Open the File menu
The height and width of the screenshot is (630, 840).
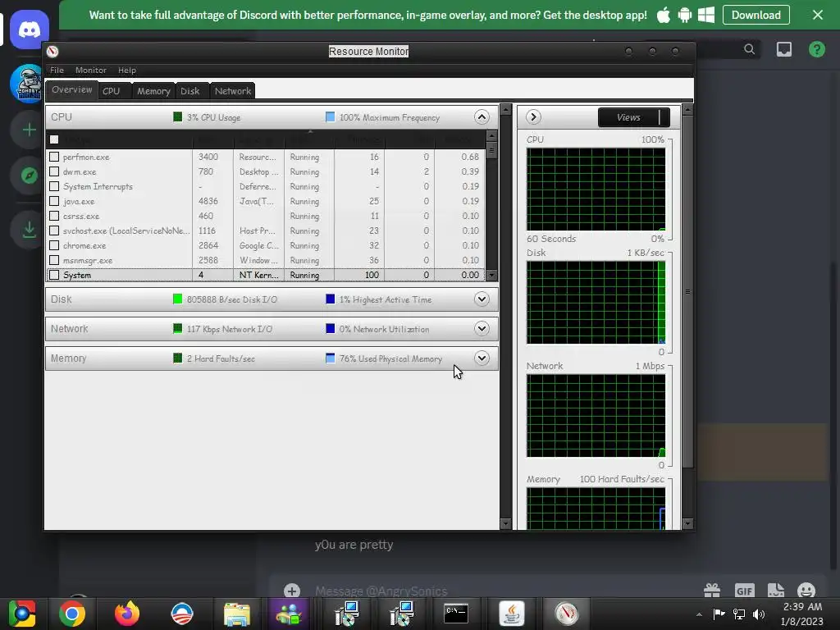coord(57,71)
